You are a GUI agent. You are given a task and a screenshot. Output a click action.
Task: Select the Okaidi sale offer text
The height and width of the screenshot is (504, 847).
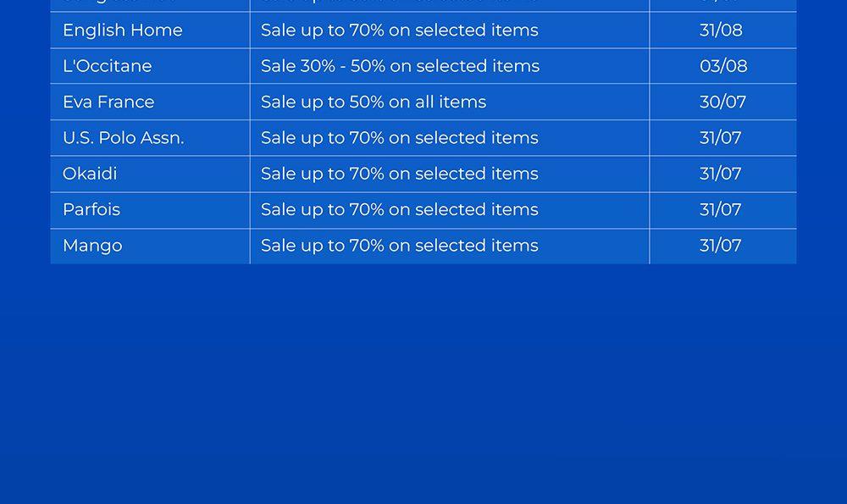[400, 174]
